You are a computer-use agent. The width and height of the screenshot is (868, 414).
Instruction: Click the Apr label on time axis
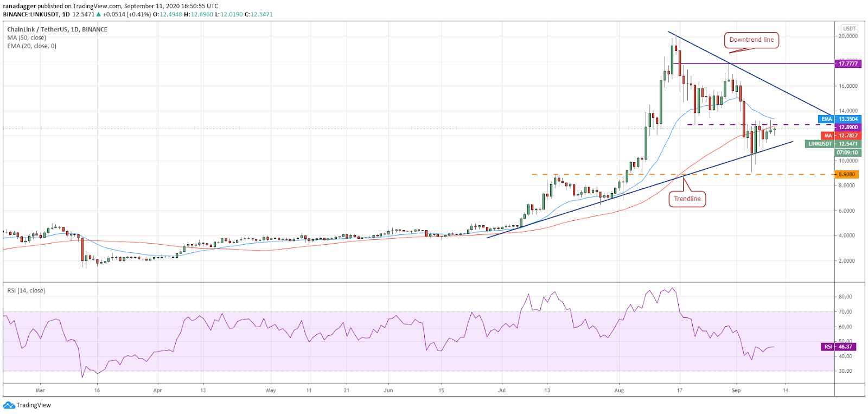pyautogui.click(x=157, y=390)
